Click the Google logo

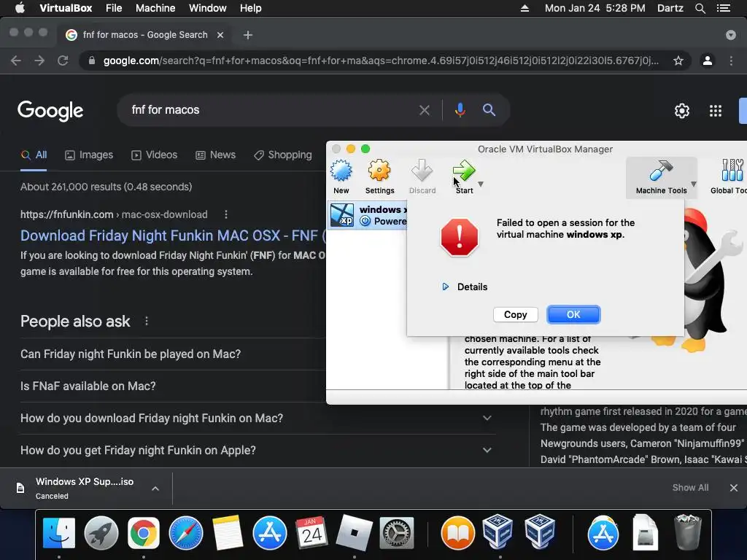pyautogui.click(x=50, y=111)
